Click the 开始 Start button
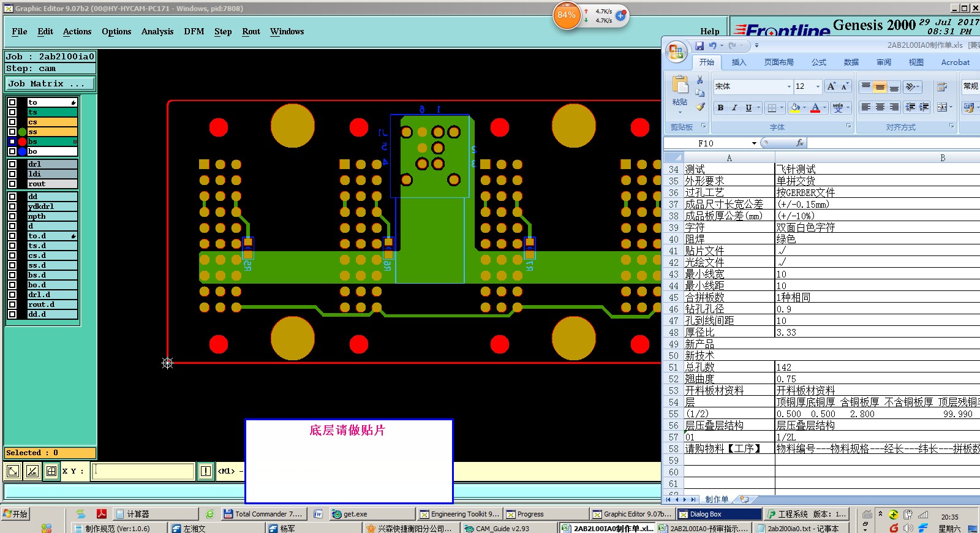The image size is (980, 533). pyautogui.click(x=16, y=513)
